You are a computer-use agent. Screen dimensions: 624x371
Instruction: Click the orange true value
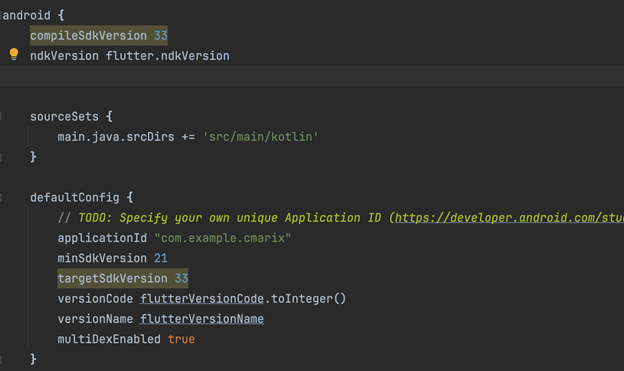(181, 339)
